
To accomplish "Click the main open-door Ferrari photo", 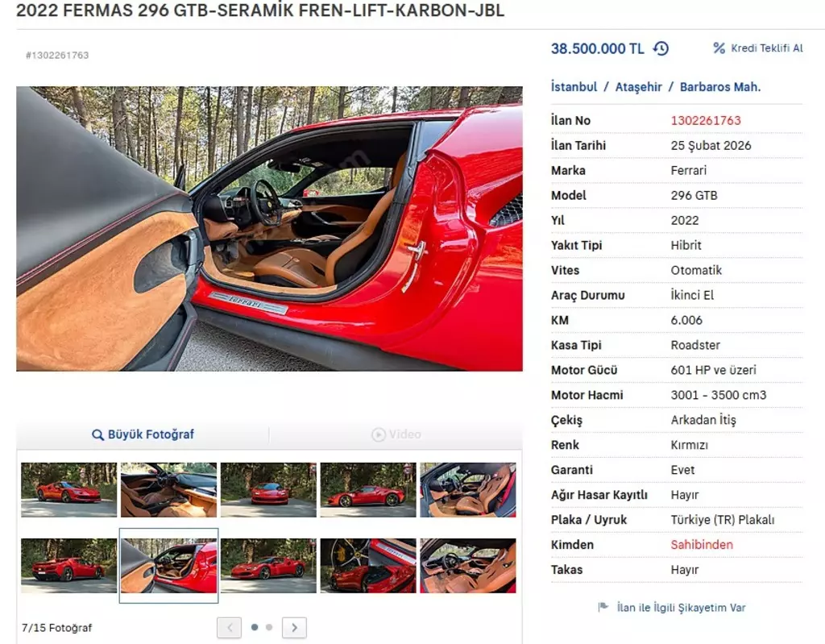I will (x=269, y=229).
